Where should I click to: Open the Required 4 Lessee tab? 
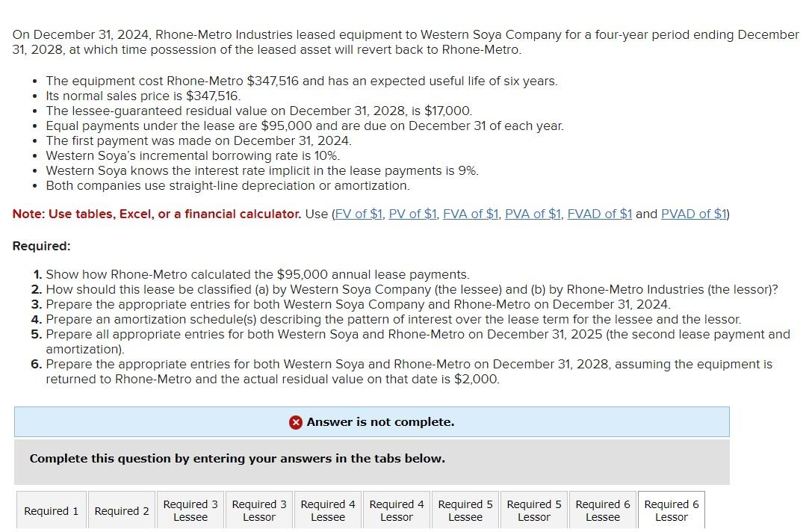(327, 510)
